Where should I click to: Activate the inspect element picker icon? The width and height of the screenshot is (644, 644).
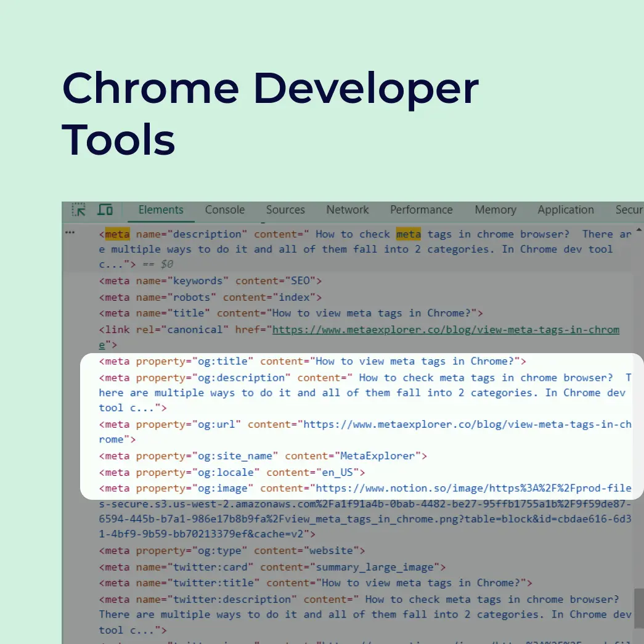click(79, 210)
